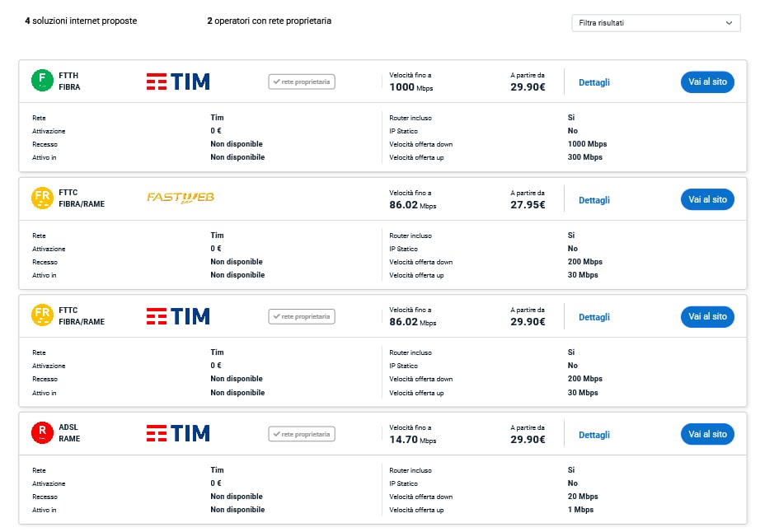This screenshot has height=532, width=760.
Task: Expand Dettagli for the TIM FTTC offer
Action: pos(594,317)
